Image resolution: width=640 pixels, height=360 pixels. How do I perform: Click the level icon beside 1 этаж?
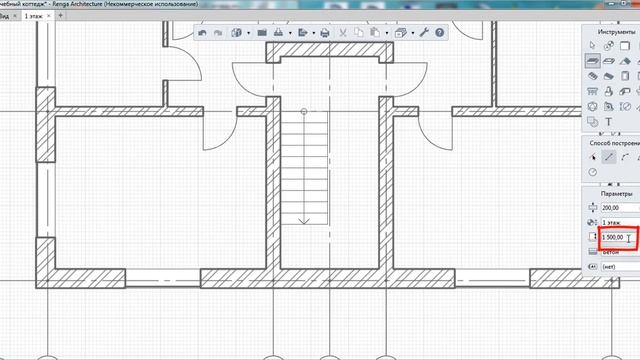click(592, 222)
